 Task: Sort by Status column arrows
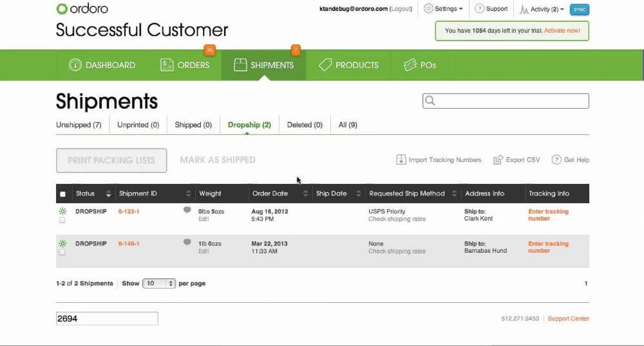[x=108, y=194]
